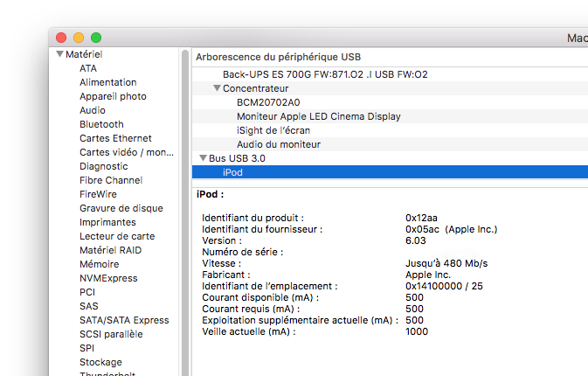Click the Fabricant value Apple Inc.

[428, 275]
